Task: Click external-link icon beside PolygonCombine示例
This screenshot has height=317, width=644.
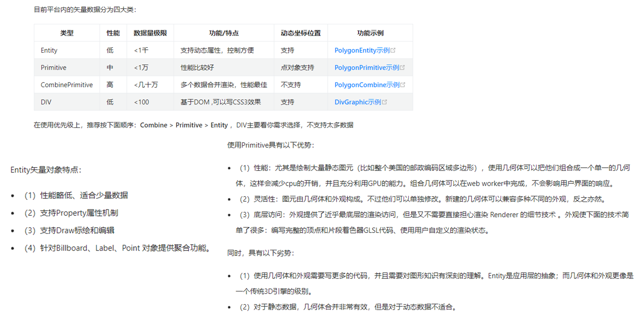Action: click(403, 85)
